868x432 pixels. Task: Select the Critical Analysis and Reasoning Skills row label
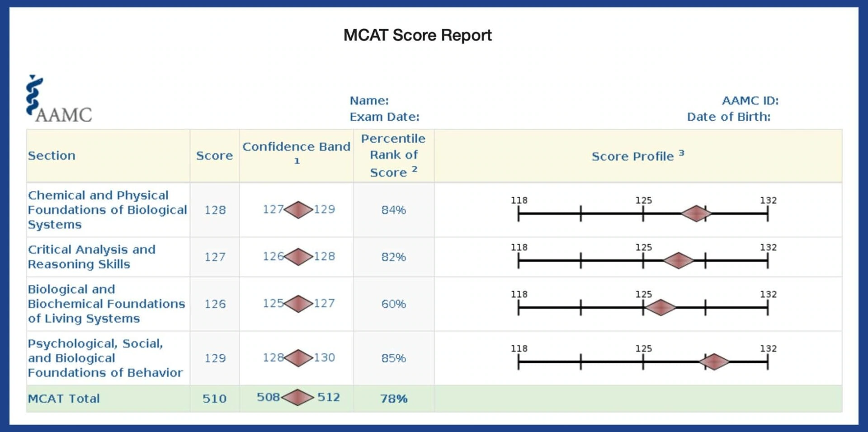pyautogui.click(x=92, y=257)
